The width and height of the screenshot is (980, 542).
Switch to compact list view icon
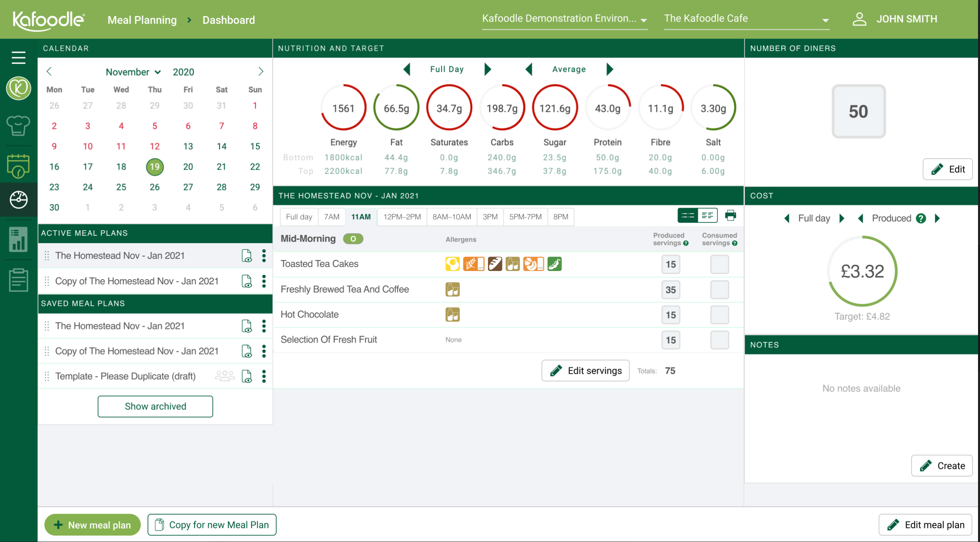point(688,215)
